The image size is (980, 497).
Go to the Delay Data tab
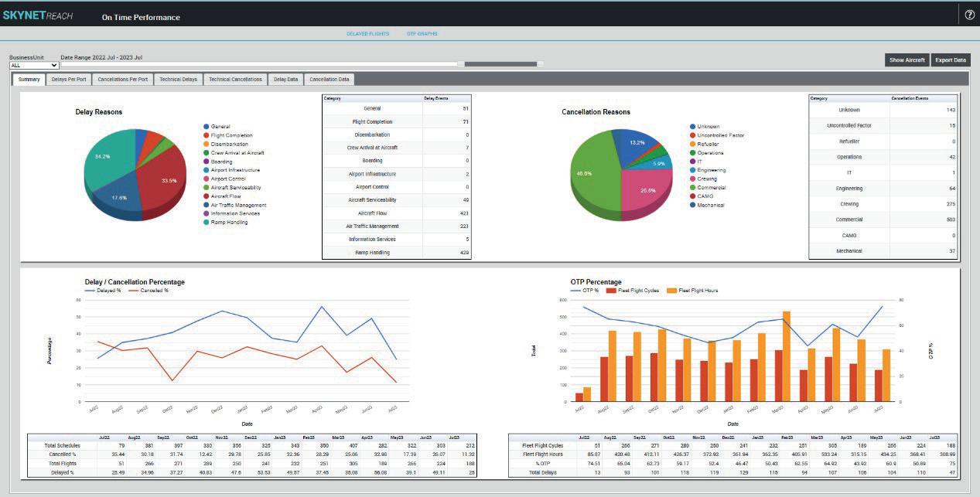(285, 79)
